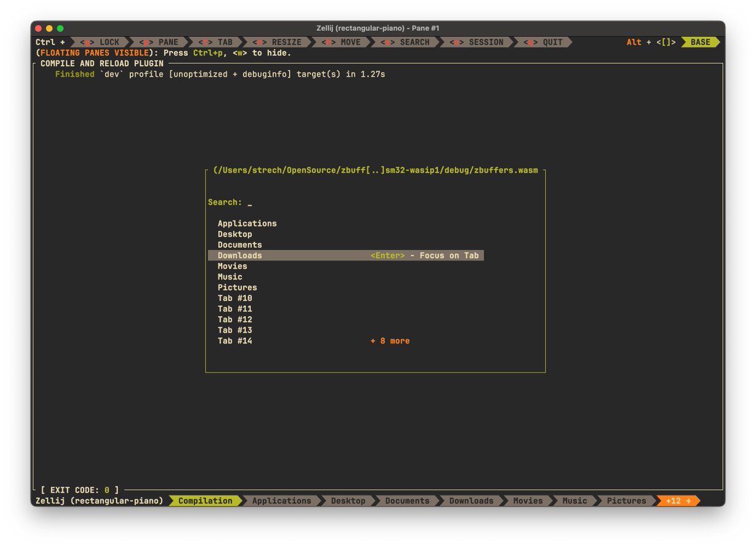Select the SESSION mode in the top bar
756x547 pixels.
[476, 42]
